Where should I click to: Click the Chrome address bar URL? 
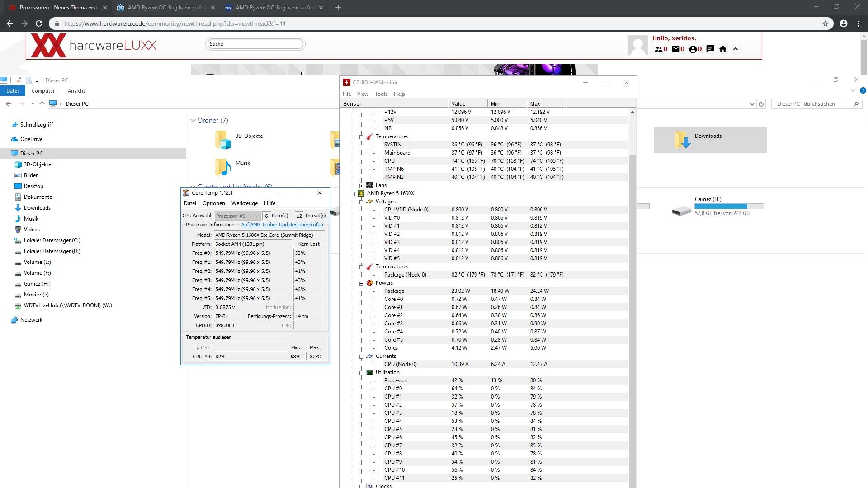pyautogui.click(x=175, y=23)
